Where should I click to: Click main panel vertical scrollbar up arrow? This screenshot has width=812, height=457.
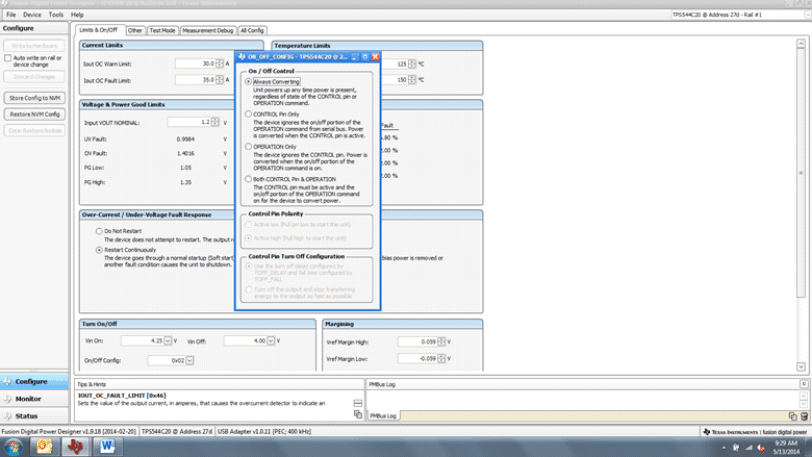(x=801, y=44)
